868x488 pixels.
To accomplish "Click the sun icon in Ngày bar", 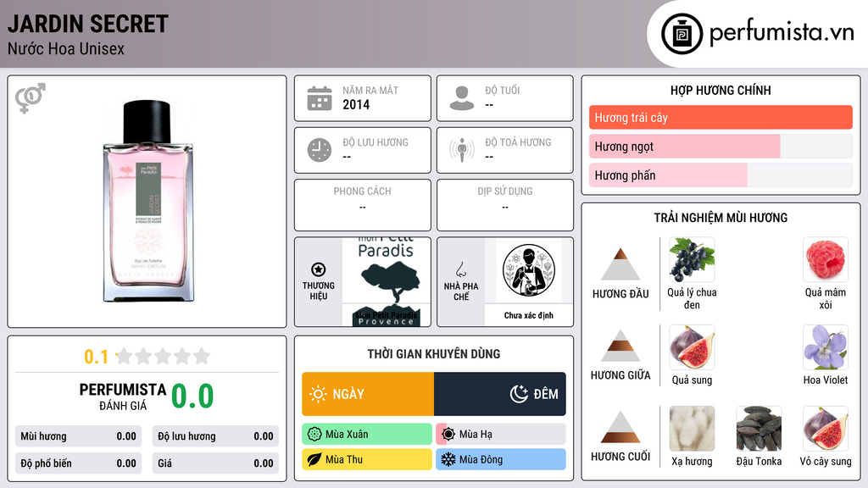I will (x=318, y=394).
